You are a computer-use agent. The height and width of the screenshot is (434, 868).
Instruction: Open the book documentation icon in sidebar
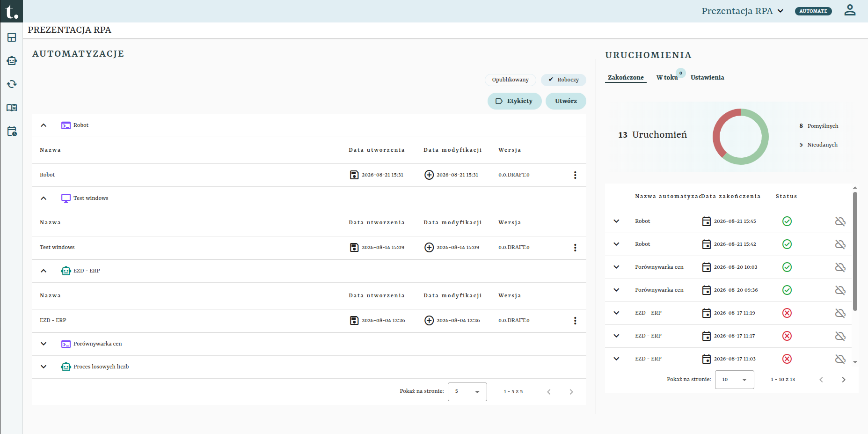pyautogui.click(x=12, y=108)
